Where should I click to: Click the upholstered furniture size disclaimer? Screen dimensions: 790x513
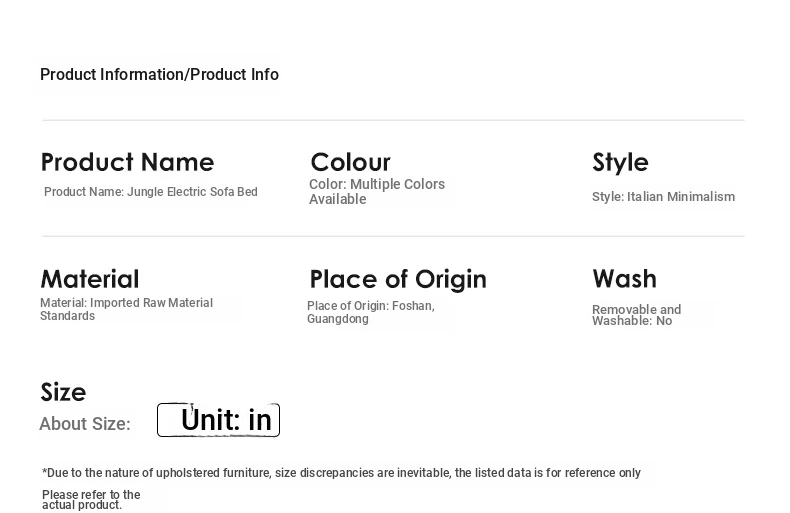click(341, 473)
